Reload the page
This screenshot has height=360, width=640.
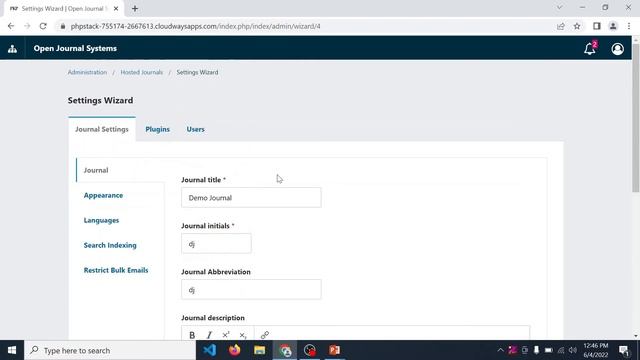43,26
